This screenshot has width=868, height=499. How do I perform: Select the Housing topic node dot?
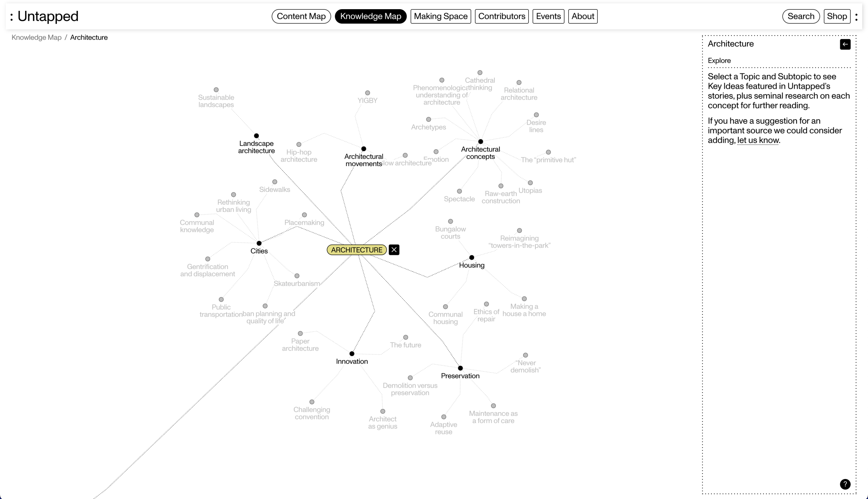point(472,257)
